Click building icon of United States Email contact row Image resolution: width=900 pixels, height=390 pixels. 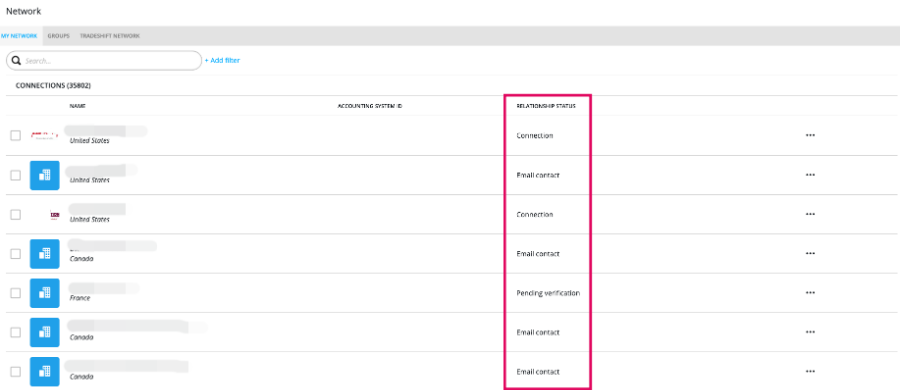44,175
